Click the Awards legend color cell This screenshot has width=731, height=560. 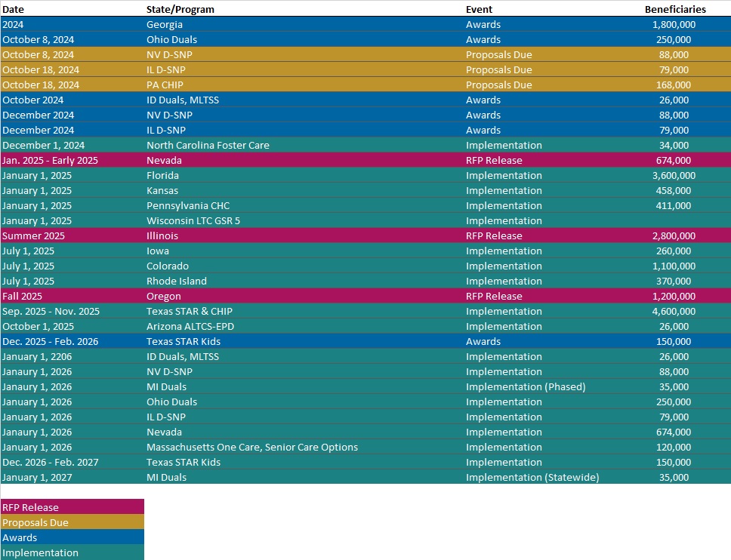[72, 537]
